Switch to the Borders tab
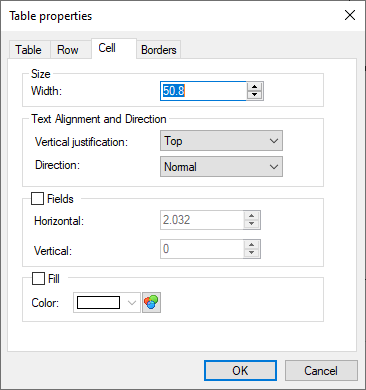Screen dimensions: 366x390 point(159,50)
